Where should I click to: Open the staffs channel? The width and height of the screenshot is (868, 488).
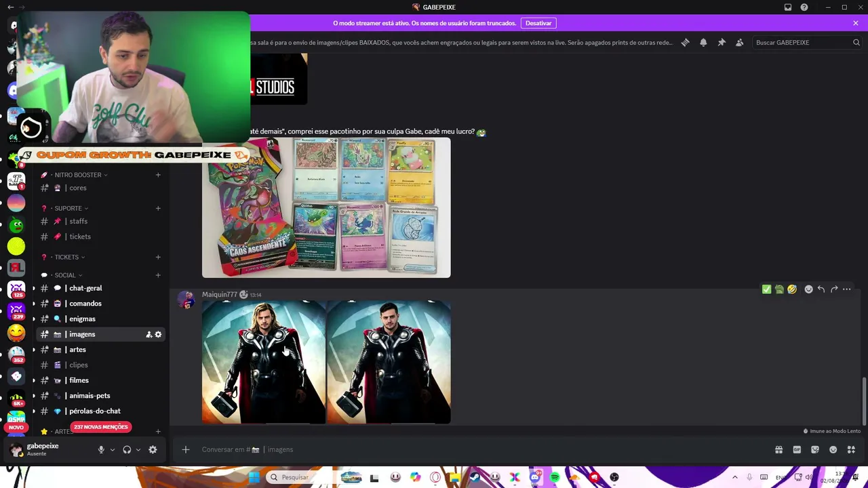point(100,221)
